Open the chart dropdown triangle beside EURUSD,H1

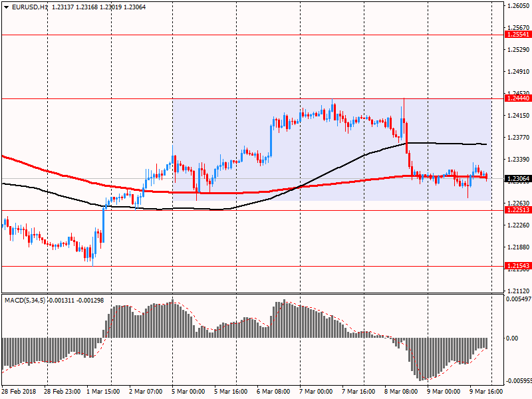coord(6,7)
